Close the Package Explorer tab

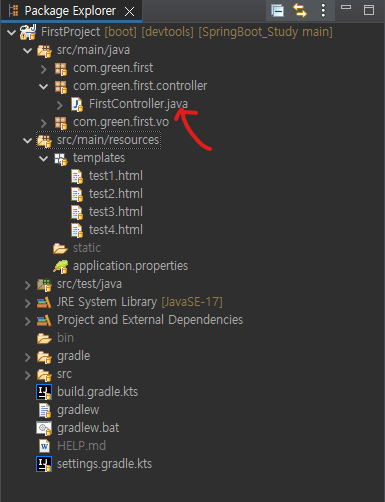129,12
